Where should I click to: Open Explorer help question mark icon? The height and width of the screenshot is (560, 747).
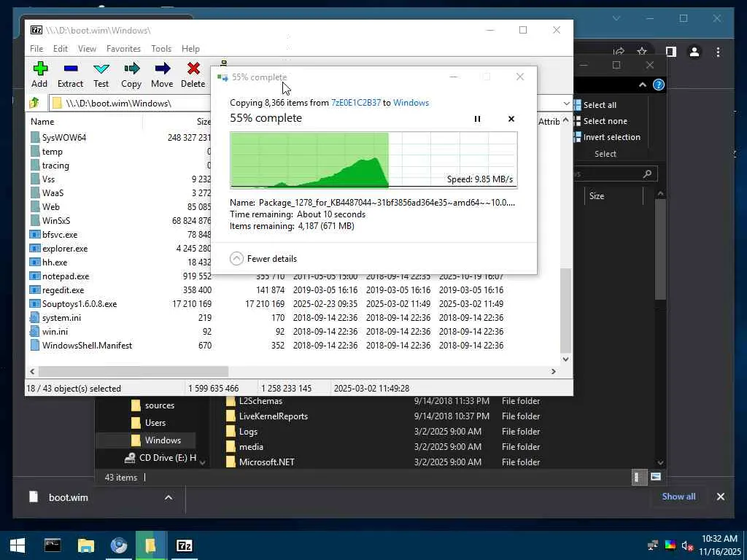[659, 85]
